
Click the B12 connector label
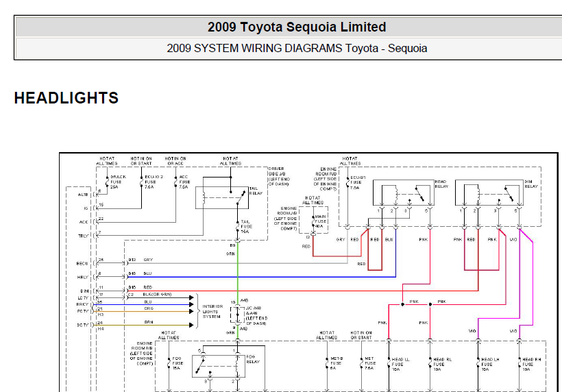click(132, 260)
